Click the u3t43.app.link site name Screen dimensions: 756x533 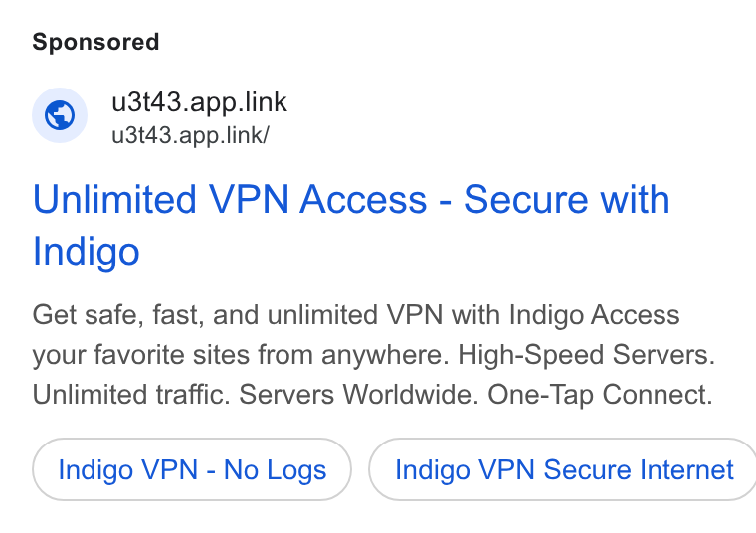coord(199,102)
